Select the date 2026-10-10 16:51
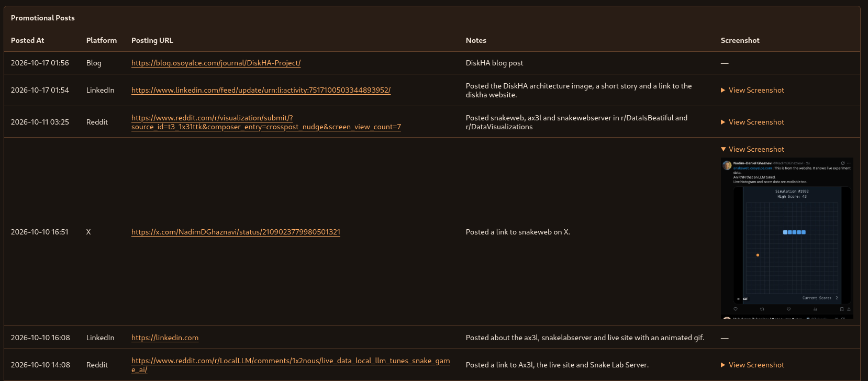Image resolution: width=868 pixels, height=381 pixels. click(39, 232)
